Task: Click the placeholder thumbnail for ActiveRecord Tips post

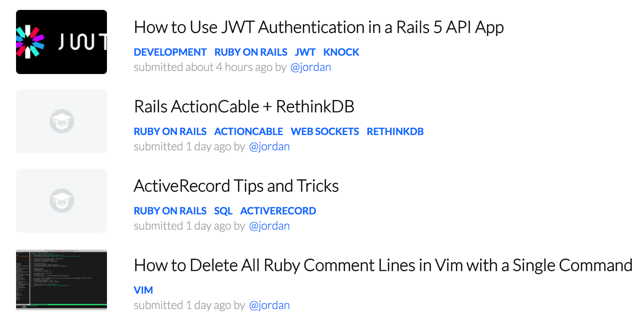Action: click(x=61, y=201)
